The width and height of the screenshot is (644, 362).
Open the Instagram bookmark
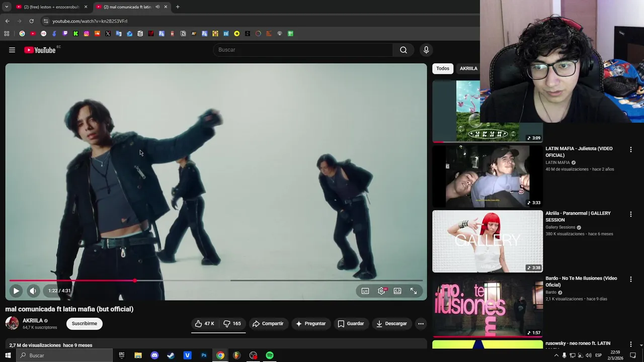pos(87,34)
